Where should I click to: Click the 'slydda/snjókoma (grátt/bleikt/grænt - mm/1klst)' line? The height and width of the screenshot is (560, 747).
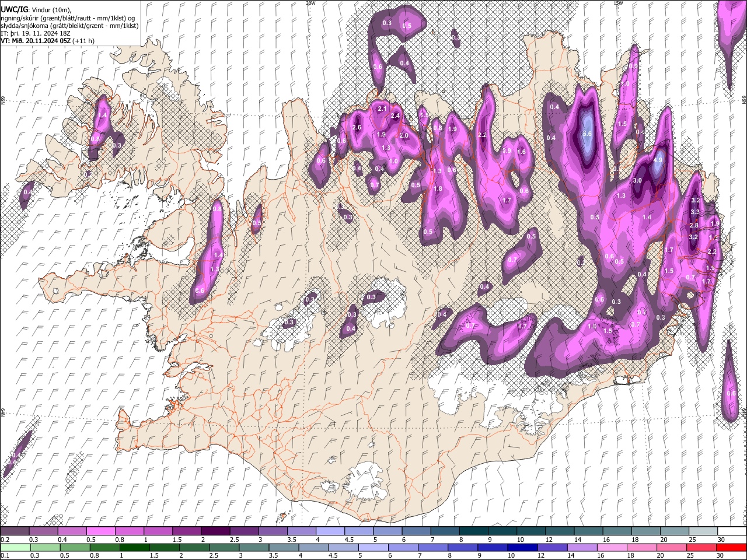click(69, 26)
